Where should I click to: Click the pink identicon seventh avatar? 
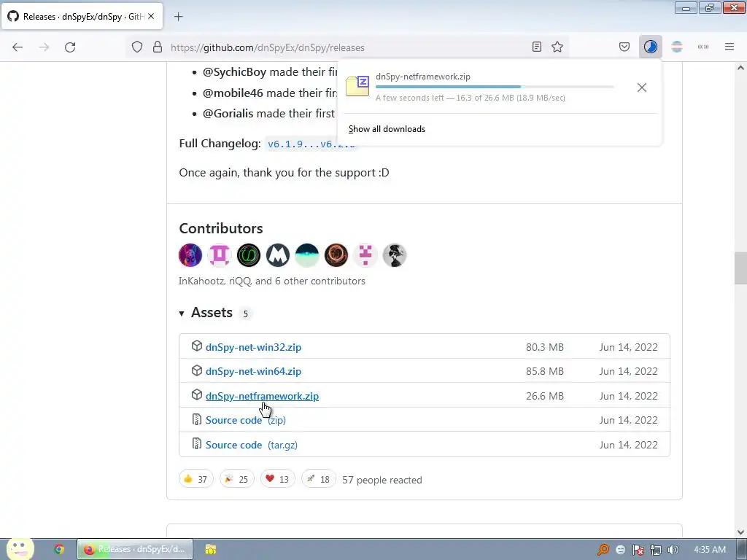[x=365, y=255]
